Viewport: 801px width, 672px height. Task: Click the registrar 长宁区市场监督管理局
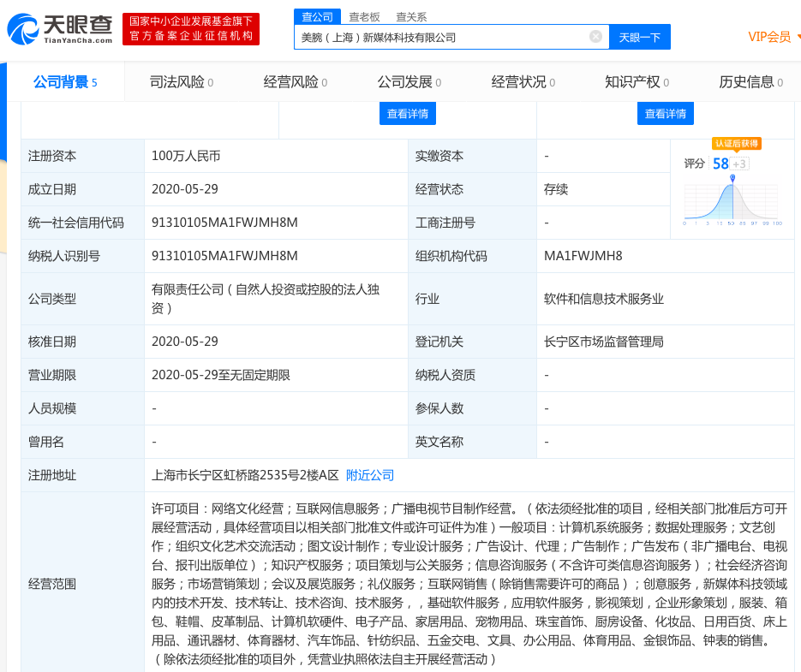pyautogui.click(x=604, y=342)
